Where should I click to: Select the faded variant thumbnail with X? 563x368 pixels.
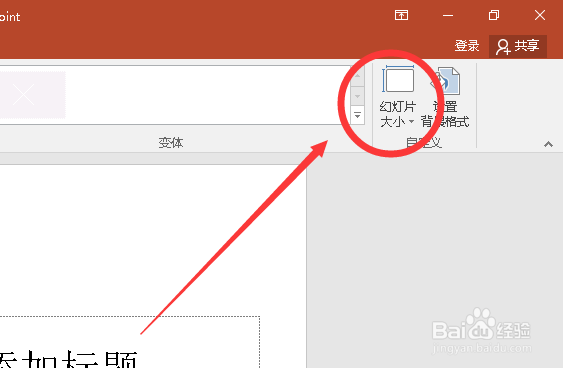(32, 95)
